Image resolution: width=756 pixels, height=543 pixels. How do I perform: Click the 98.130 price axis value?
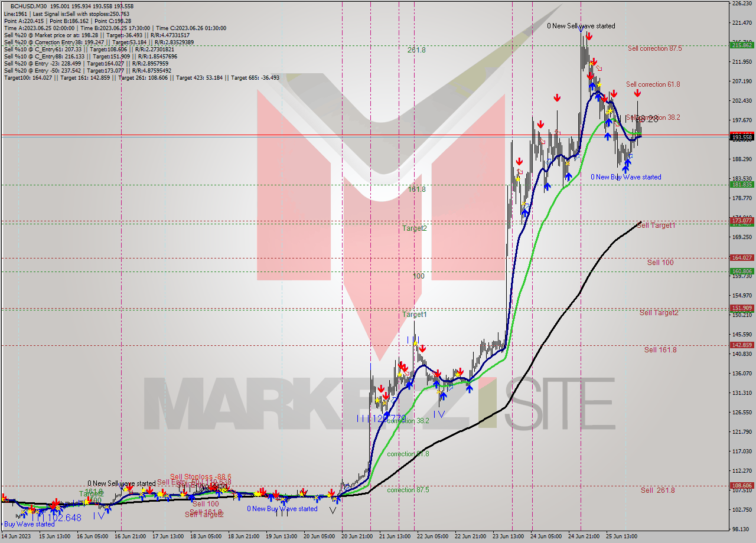[742, 529]
